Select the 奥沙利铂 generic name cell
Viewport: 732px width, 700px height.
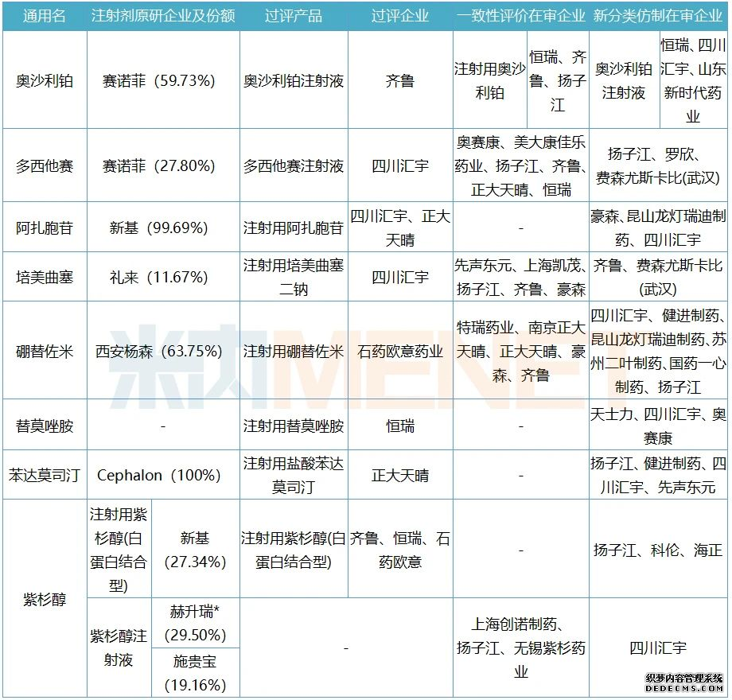[45, 80]
